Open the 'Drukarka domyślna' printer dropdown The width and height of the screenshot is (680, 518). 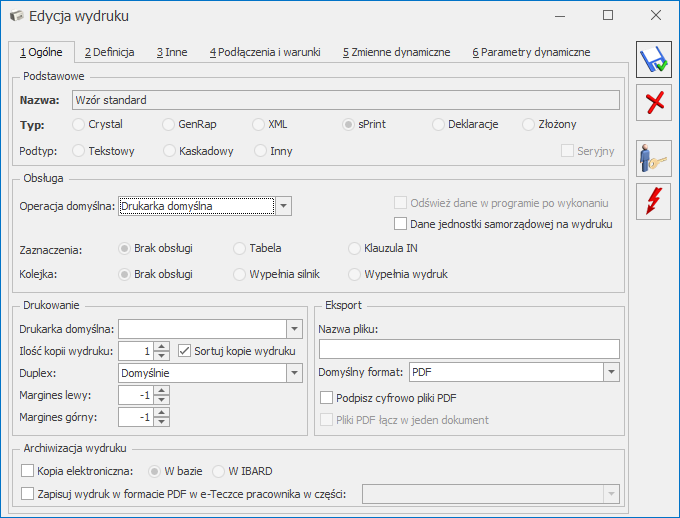294,329
